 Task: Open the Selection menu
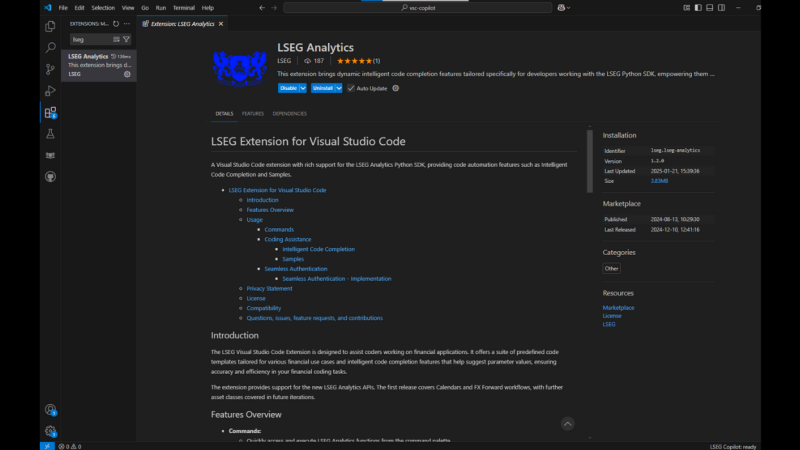point(103,8)
